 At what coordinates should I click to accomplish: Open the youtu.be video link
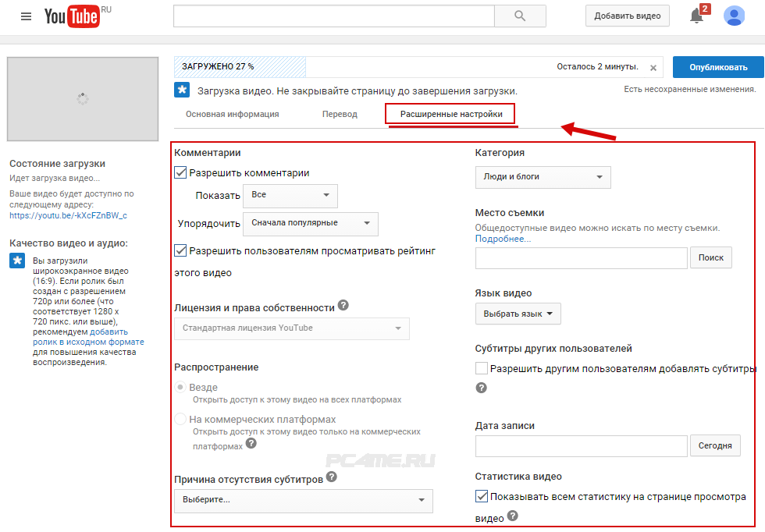pos(69,215)
